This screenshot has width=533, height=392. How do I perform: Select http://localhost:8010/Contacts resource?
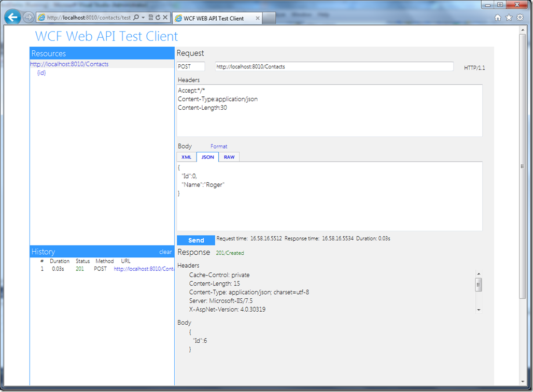pyautogui.click(x=69, y=64)
